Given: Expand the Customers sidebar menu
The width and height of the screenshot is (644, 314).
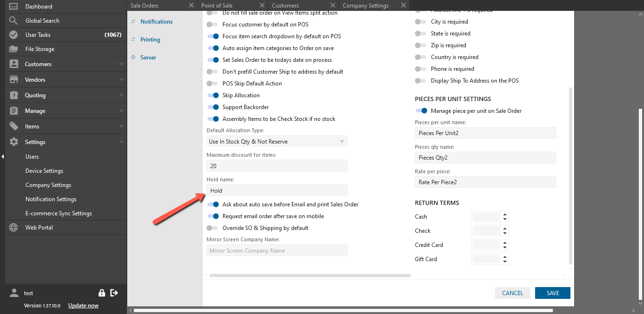Looking at the screenshot, I should (x=122, y=64).
